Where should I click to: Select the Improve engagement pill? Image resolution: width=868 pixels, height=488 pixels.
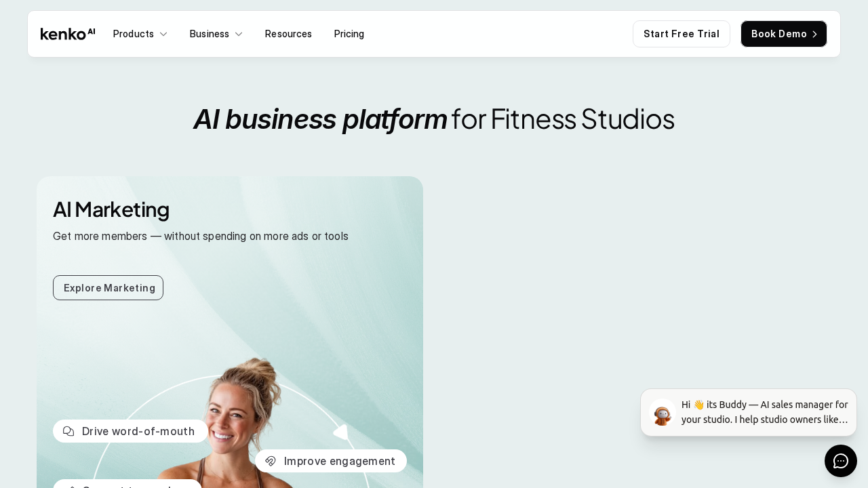(x=331, y=461)
